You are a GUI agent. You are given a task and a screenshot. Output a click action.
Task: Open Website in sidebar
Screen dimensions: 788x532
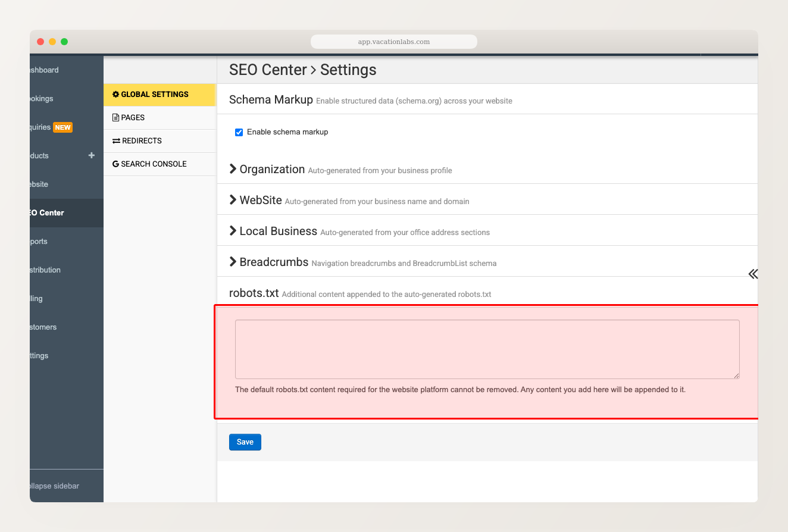click(x=67, y=184)
